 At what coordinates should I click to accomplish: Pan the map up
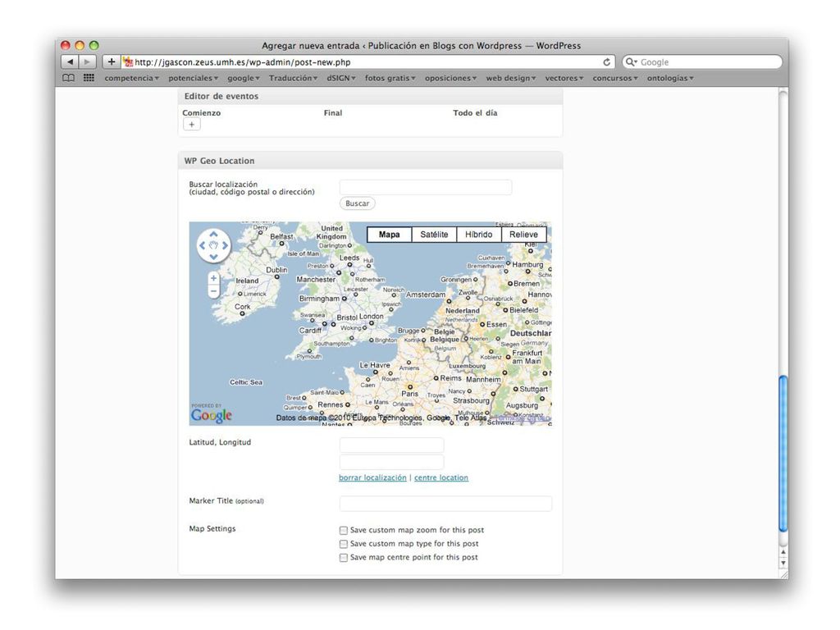213,234
